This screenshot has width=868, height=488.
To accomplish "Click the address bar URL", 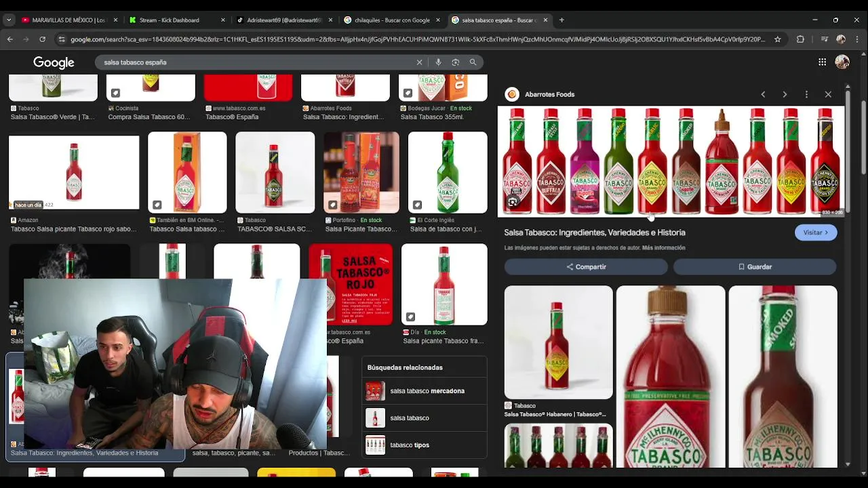I will pos(417,39).
